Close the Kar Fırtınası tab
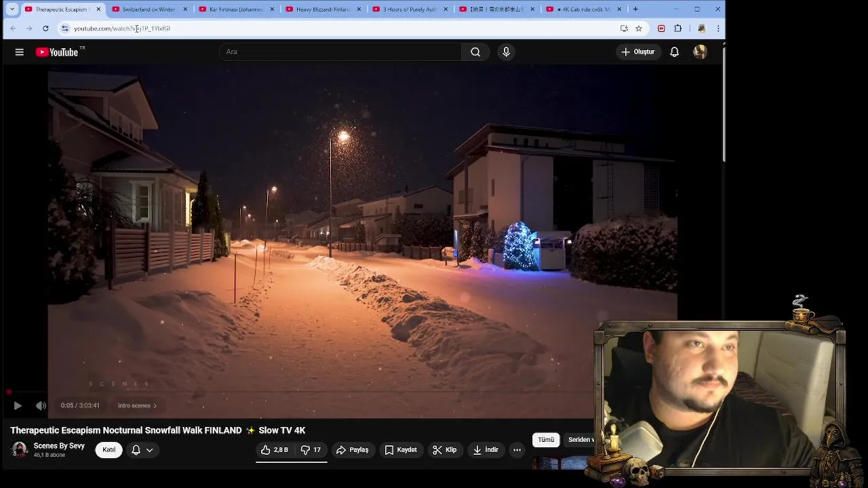 tap(272, 9)
